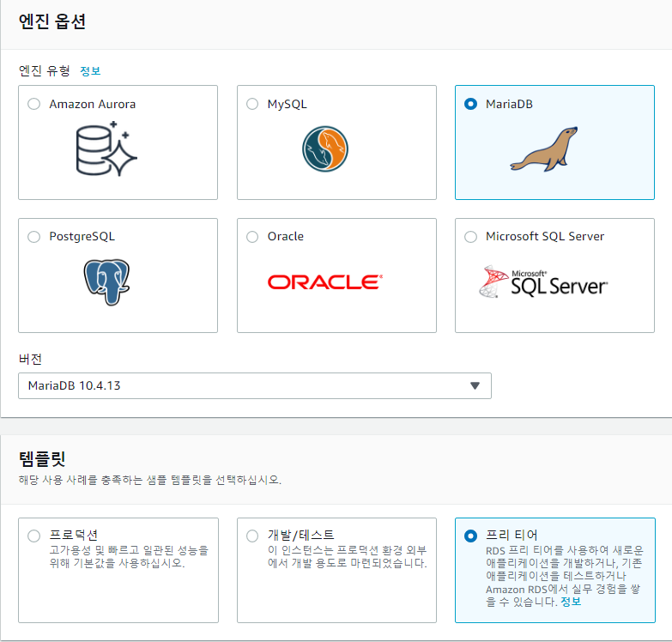Select the 프리 티어 template radio button
The height and width of the screenshot is (642, 672).
[x=470, y=536]
